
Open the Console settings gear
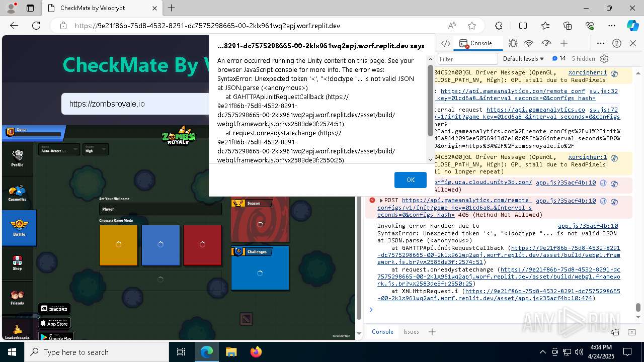pos(605,59)
